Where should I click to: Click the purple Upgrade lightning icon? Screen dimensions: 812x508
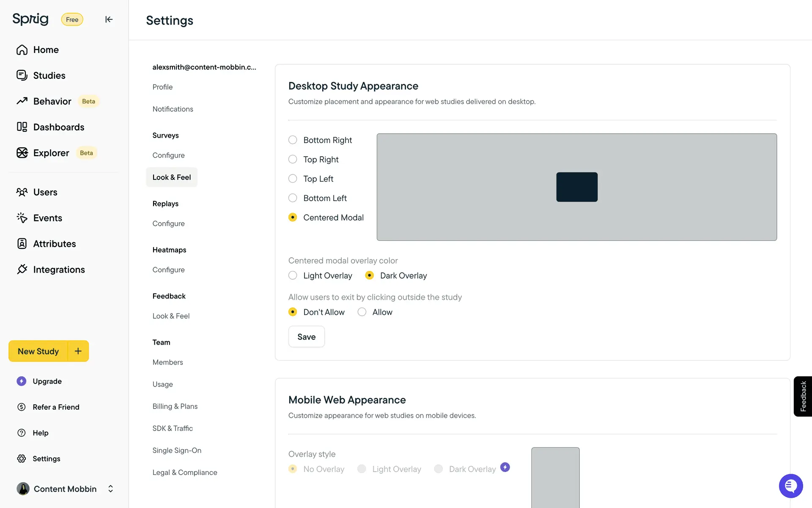click(22, 381)
